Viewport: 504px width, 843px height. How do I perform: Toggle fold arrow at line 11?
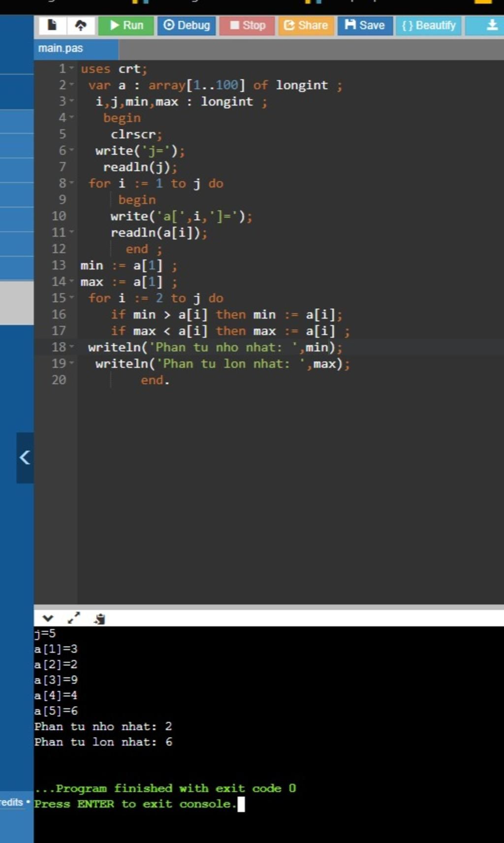tap(72, 232)
